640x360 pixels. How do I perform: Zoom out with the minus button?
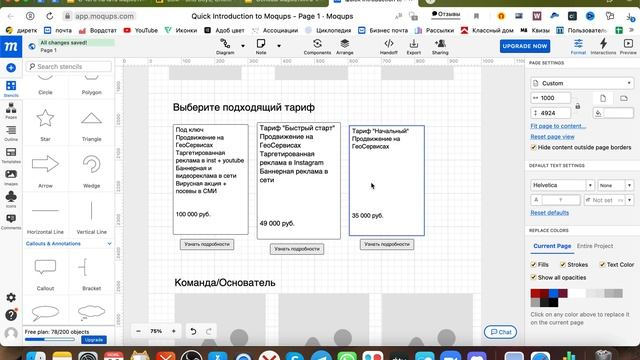click(138, 331)
